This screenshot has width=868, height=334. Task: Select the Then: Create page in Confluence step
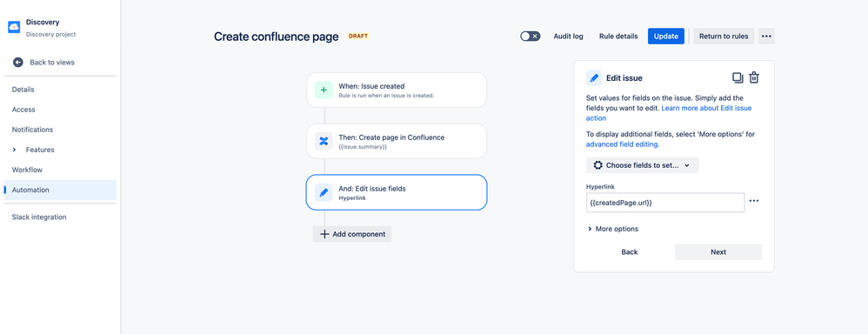coord(397,141)
